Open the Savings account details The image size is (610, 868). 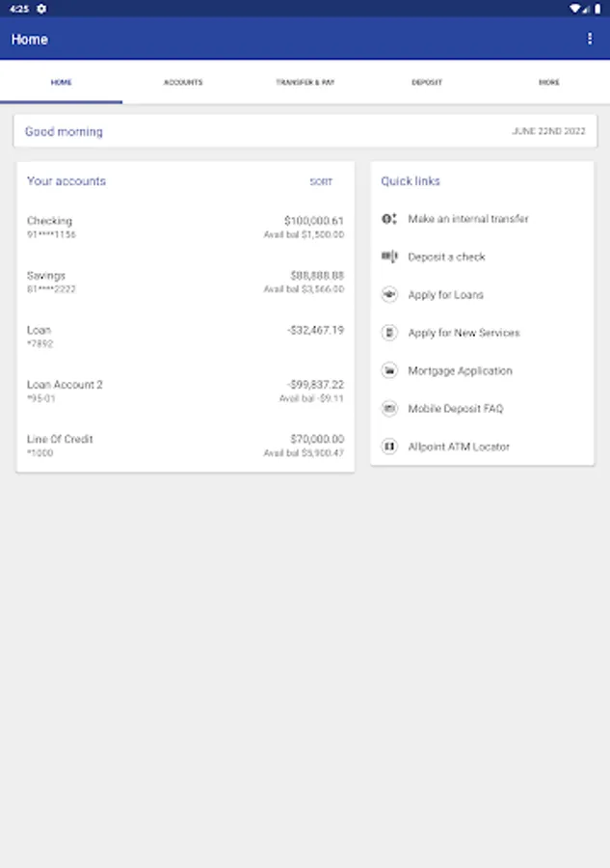pyautogui.click(x=185, y=282)
